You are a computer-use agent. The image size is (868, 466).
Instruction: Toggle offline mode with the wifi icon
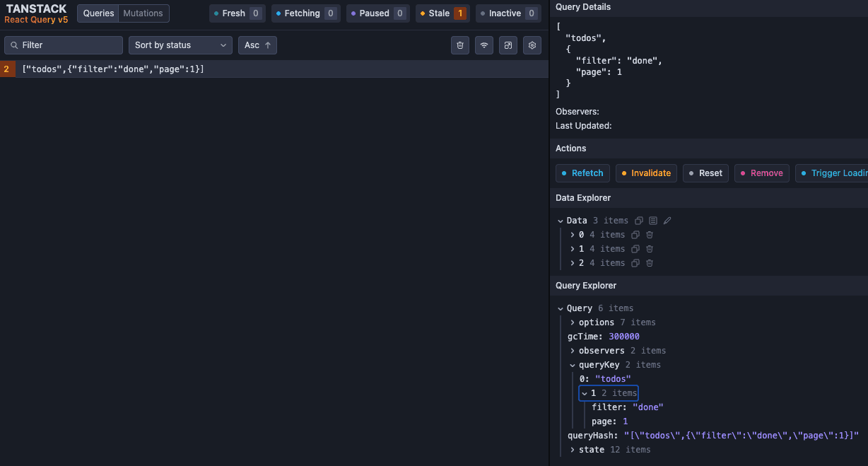(484, 45)
